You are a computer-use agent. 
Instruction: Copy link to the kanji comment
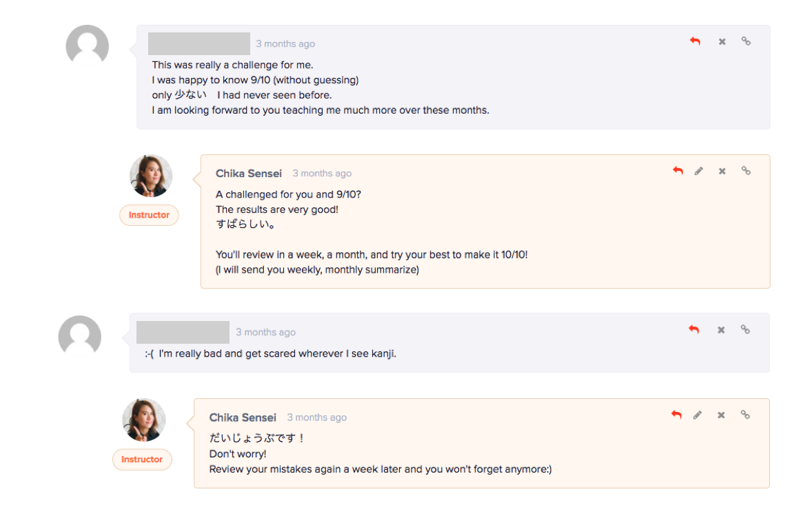(x=744, y=329)
